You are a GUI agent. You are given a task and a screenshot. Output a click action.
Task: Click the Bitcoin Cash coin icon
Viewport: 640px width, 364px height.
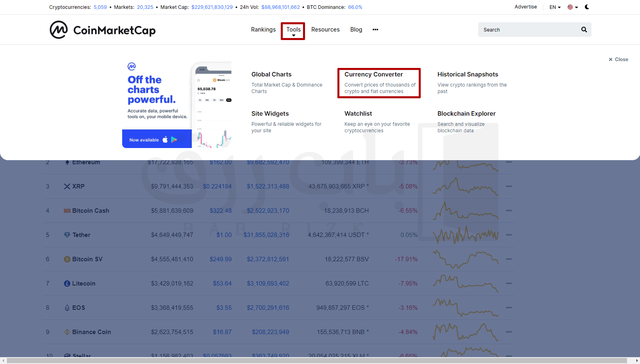pos(67,211)
